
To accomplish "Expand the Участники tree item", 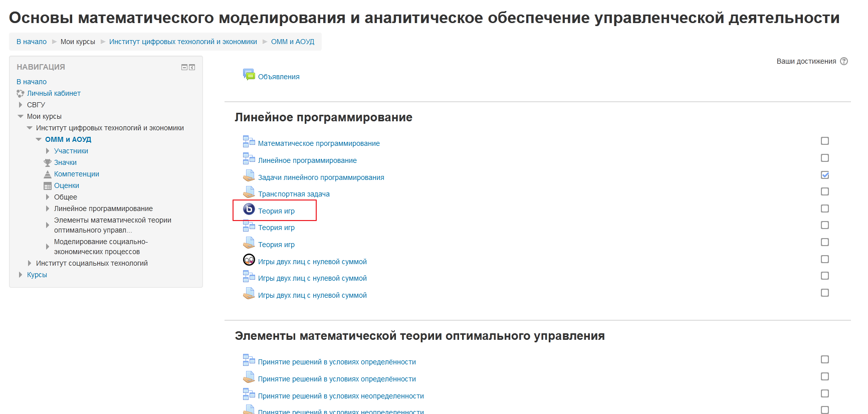I will coord(48,151).
